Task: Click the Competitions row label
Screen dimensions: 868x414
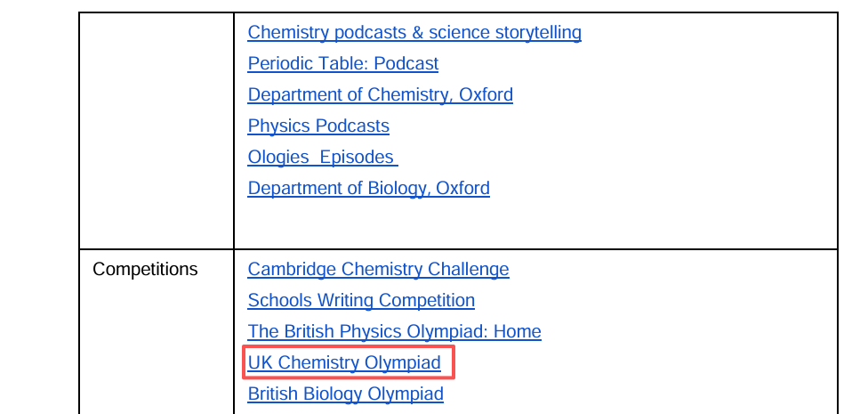Action: pyautogui.click(x=145, y=270)
